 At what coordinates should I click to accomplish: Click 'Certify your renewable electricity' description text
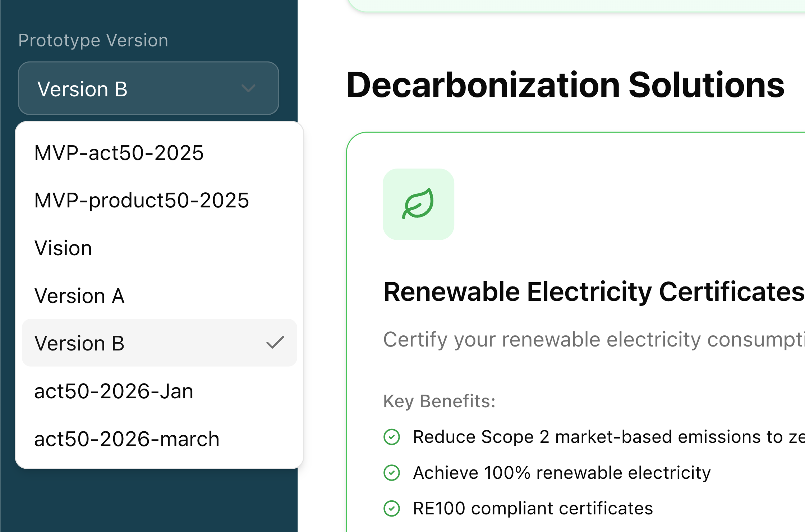pos(594,340)
